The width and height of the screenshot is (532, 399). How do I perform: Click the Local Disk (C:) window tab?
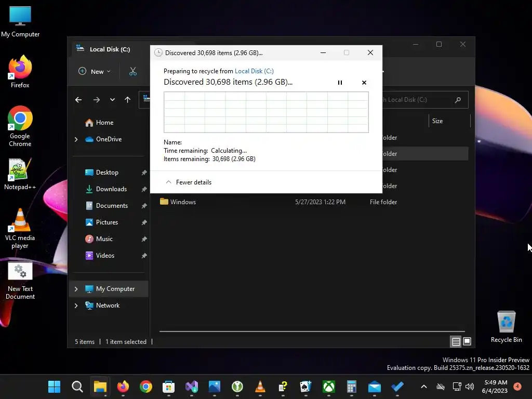110,49
